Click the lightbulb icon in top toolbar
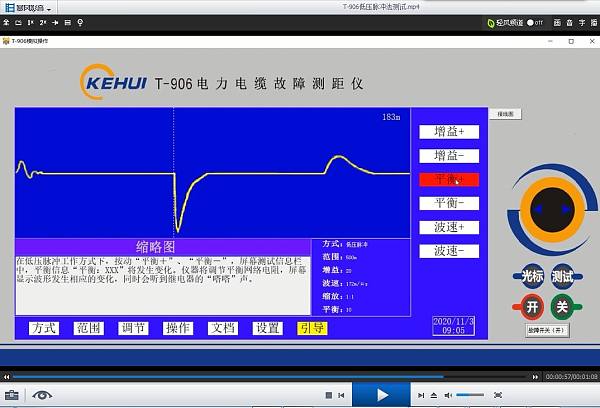The width and height of the screenshot is (600, 408). 80,23
